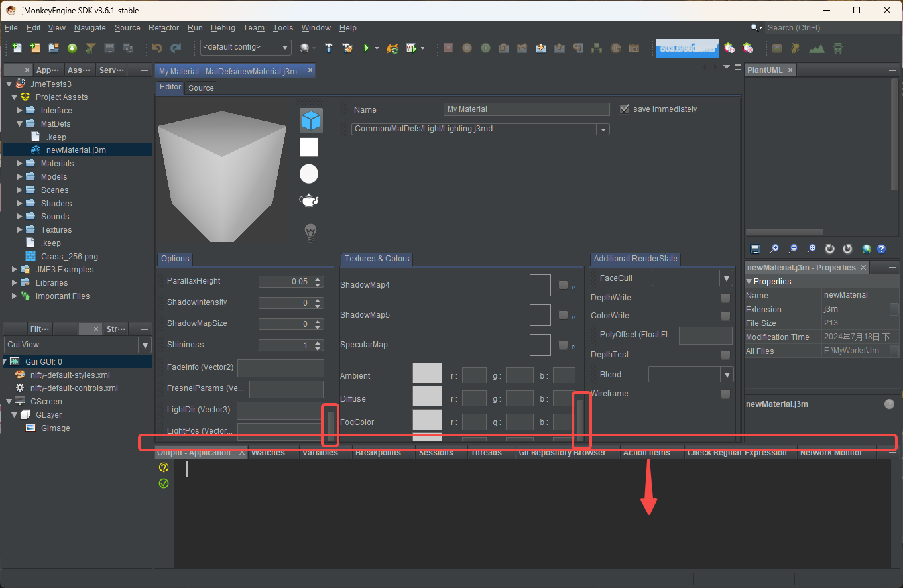Viewport: 903px width, 588px height.
Task: Toggle the DepthTest checkbox
Action: tap(725, 355)
